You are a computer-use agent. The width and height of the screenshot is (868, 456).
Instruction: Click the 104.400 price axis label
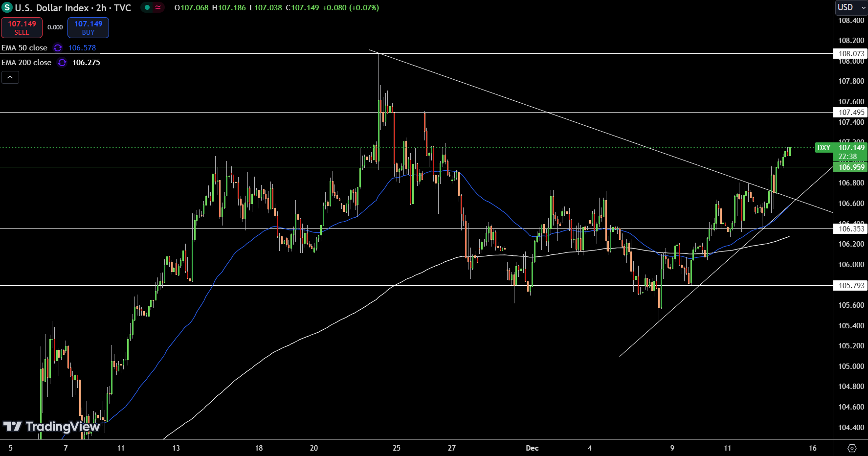pyautogui.click(x=851, y=428)
